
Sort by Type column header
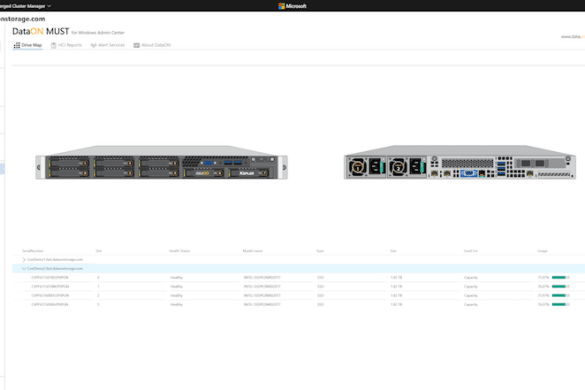[320, 251]
